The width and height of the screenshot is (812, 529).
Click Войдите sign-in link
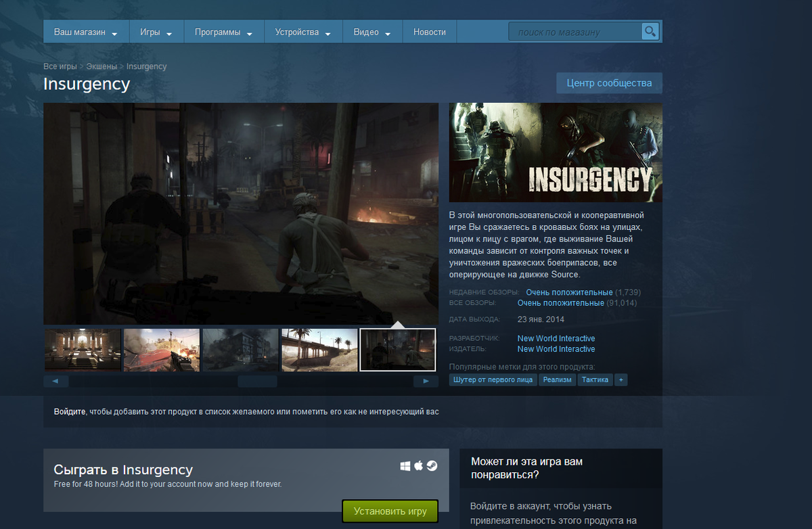tap(70, 411)
